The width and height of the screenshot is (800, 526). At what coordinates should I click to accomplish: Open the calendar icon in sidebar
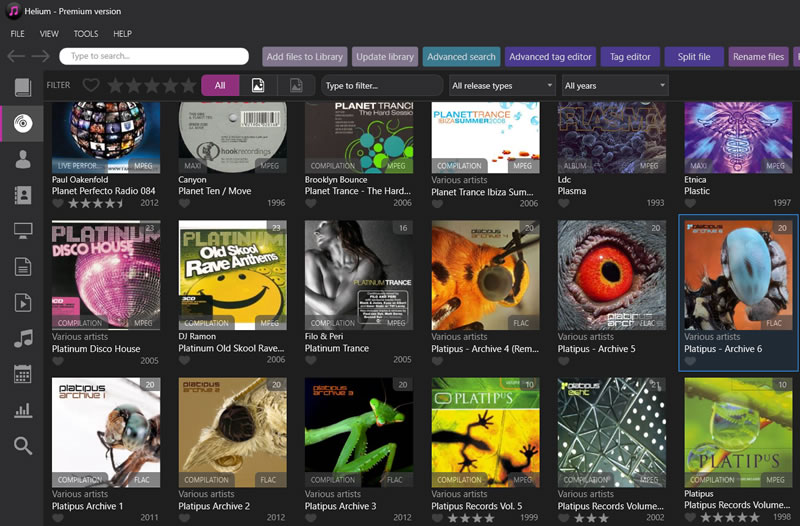click(x=22, y=374)
